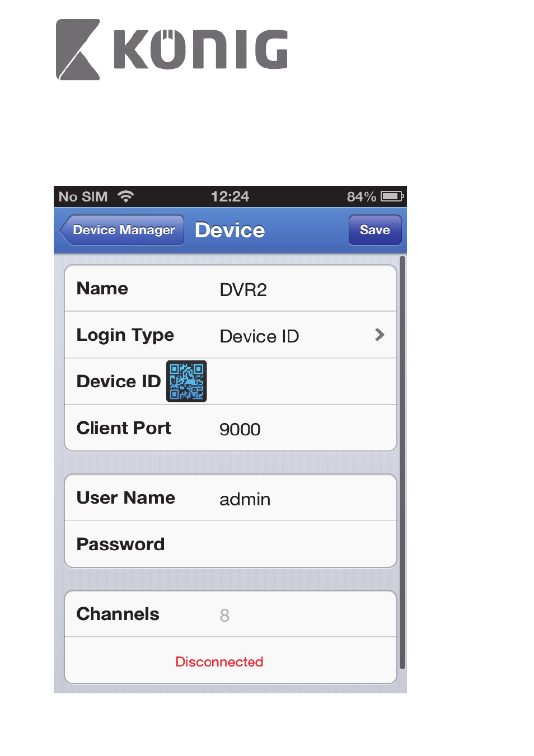Image resolution: width=534 pixels, height=756 pixels.
Task: Tap the 12:24 clock in status bar
Action: pyautogui.click(x=230, y=196)
